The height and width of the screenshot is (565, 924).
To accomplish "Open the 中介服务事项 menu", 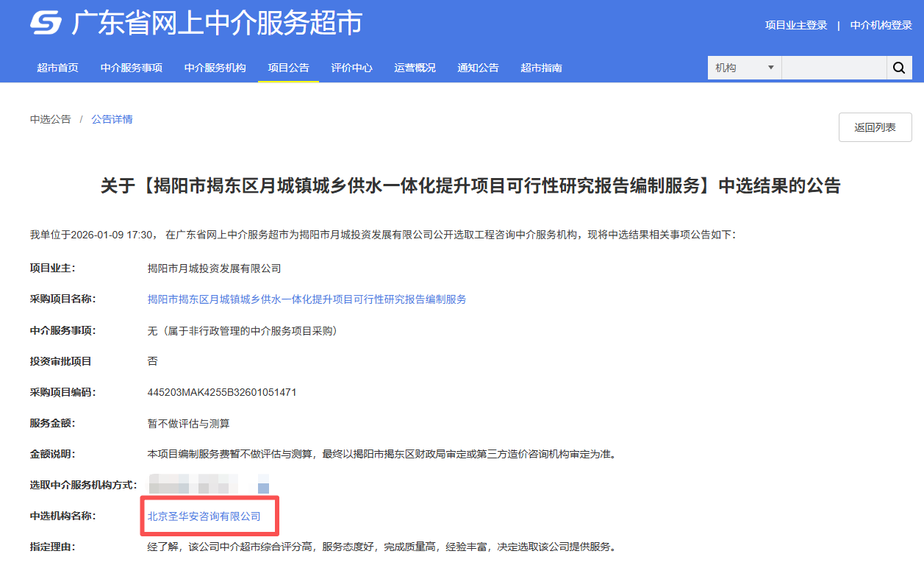I will coord(131,67).
